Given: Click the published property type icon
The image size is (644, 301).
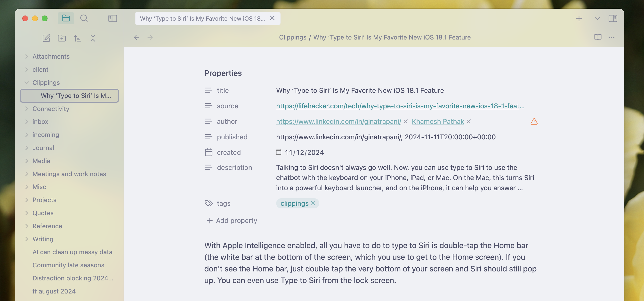Looking at the screenshot, I should point(209,137).
